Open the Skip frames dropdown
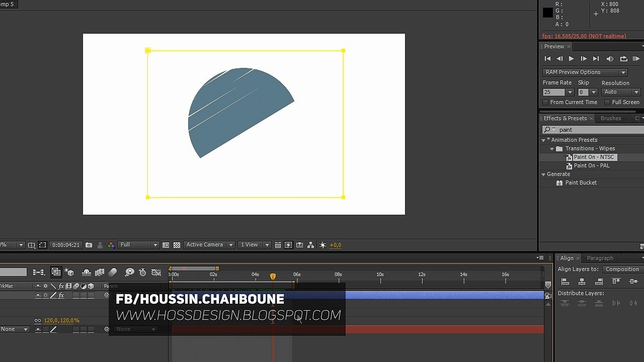This screenshot has width=644, height=362. [x=593, y=92]
